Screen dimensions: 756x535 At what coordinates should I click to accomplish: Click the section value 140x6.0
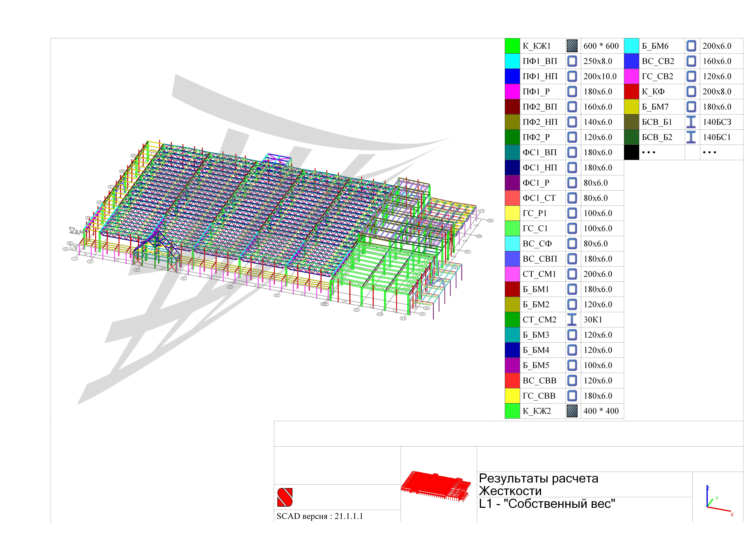click(x=598, y=122)
